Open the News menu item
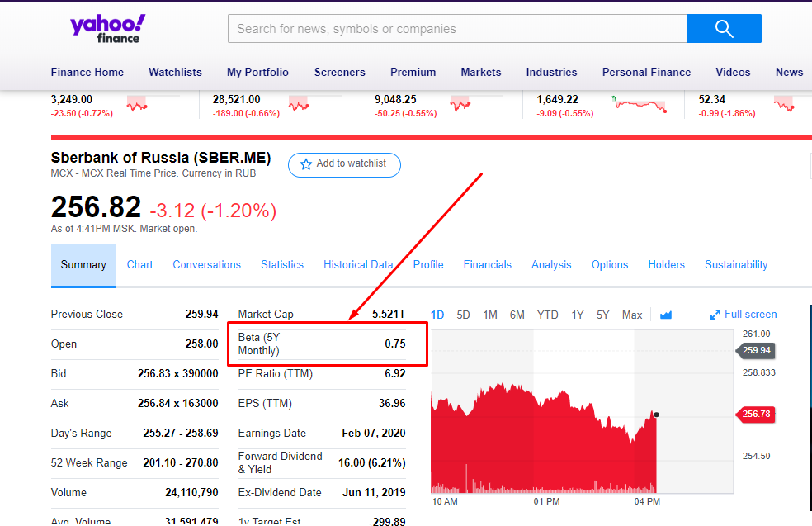The height and width of the screenshot is (526, 812). coord(789,72)
